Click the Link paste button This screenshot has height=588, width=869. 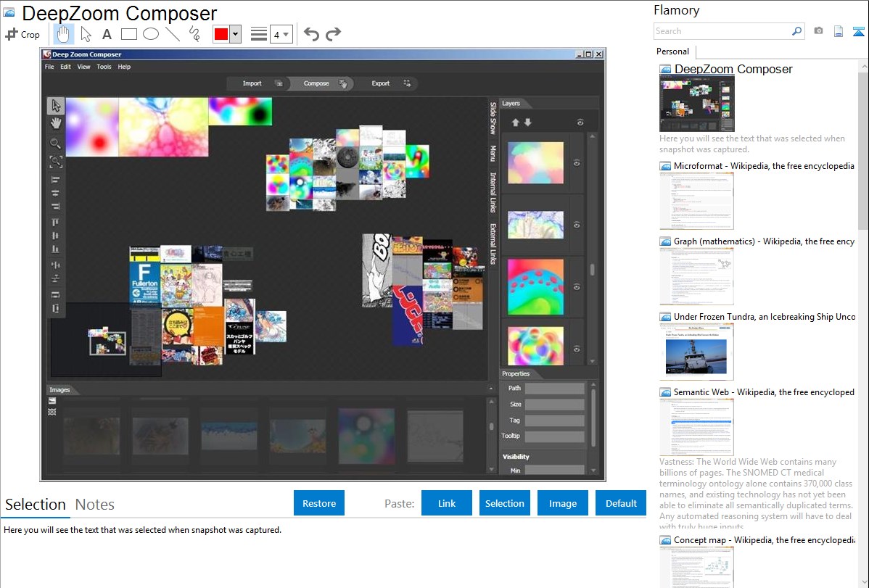coord(447,503)
